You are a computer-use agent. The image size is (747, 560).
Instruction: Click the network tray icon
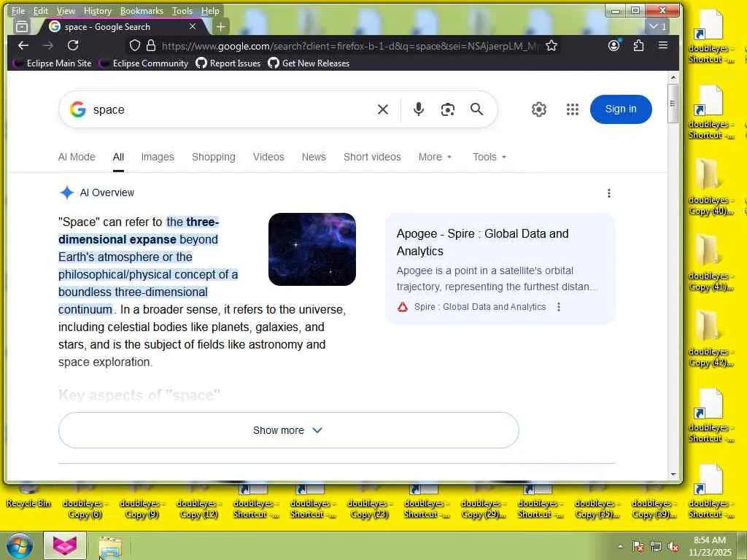[x=656, y=547]
